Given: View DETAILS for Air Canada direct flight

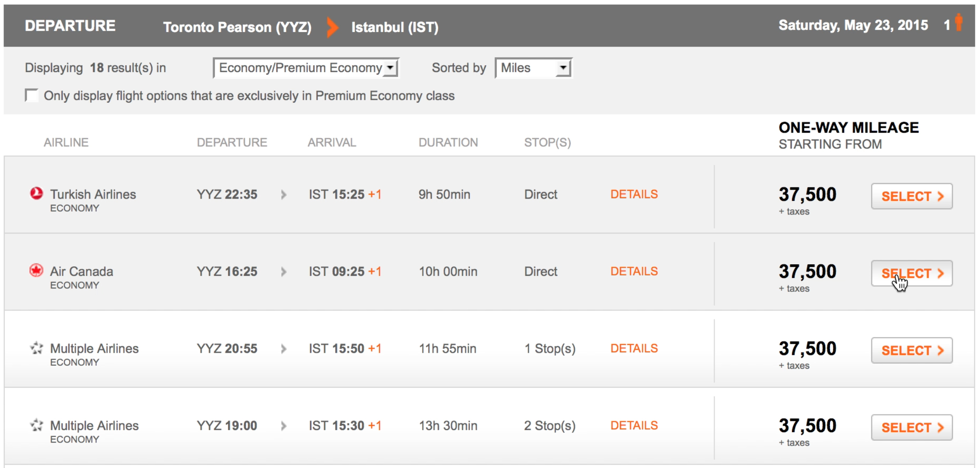Looking at the screenshot, I should [x=634, y=271].
